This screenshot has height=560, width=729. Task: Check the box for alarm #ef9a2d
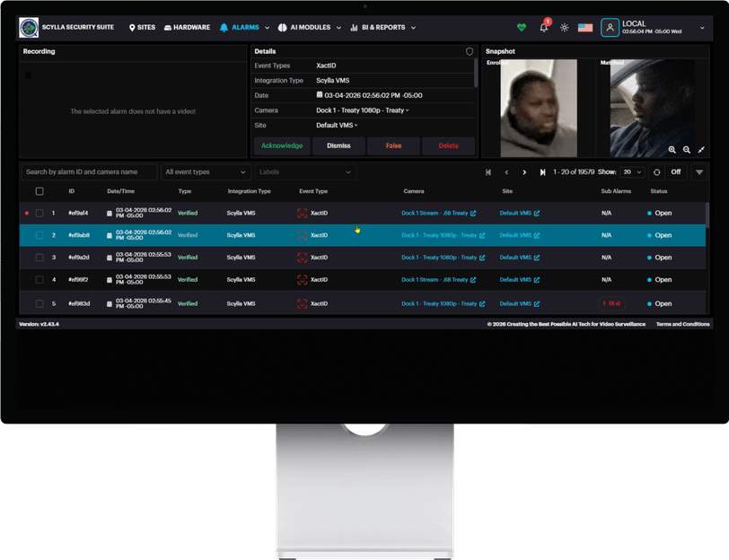(x=40, y=258)
